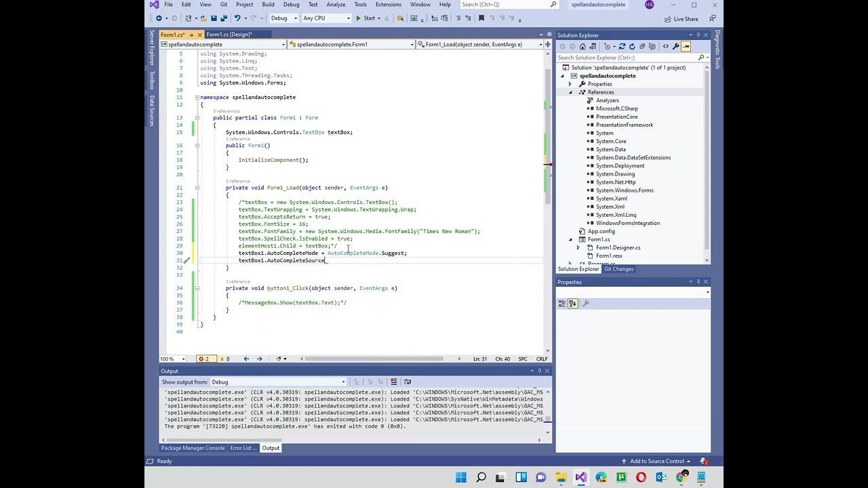Toggle the Preview Selected Items button

click(x=686, y=46)
